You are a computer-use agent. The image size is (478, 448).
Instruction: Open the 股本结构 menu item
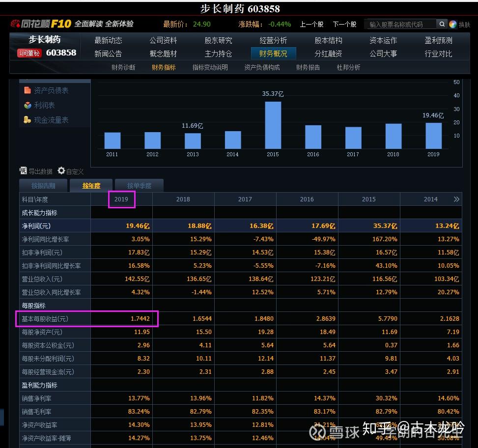pyautogui.click(x=328, y=40)
